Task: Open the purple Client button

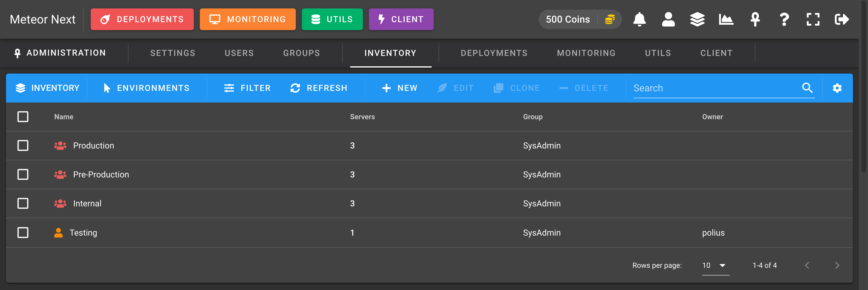Action: point(401,19)
